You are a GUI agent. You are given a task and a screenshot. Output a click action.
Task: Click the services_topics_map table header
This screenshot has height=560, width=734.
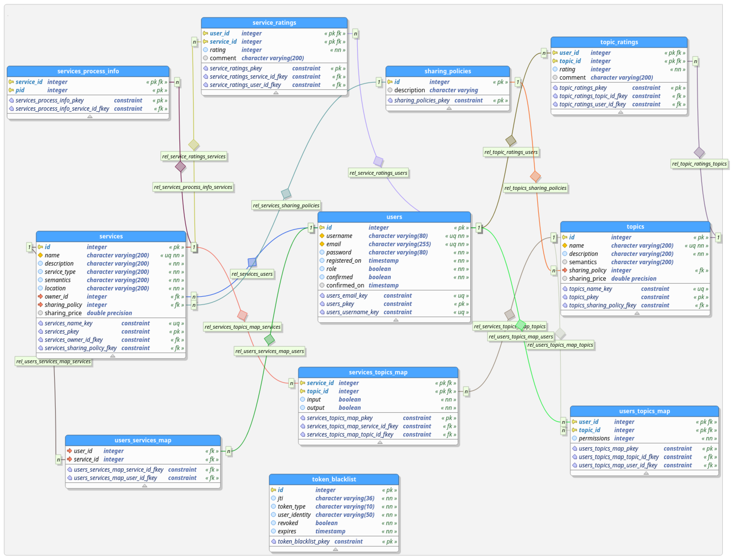click(x=378, y=372)
